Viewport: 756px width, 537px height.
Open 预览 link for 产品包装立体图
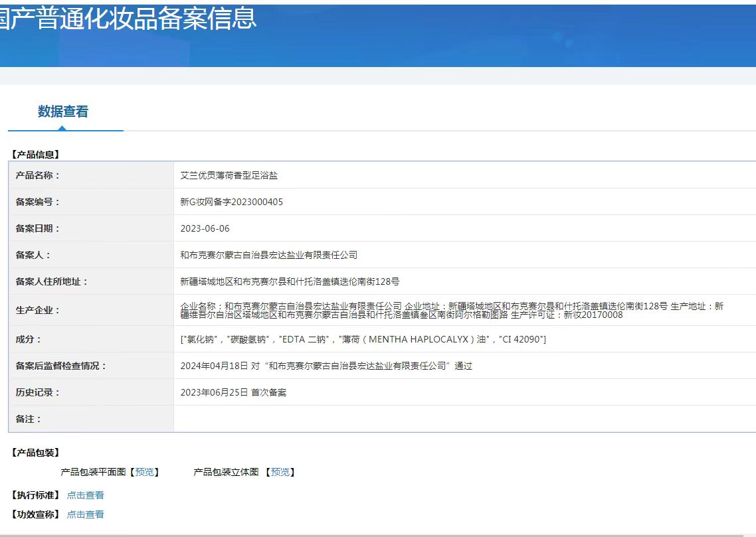click(280, 472)
